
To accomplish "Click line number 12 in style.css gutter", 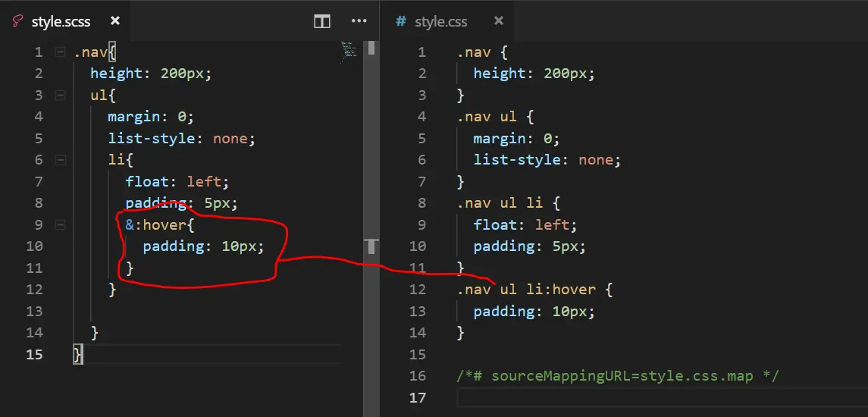I will [418, 290].
